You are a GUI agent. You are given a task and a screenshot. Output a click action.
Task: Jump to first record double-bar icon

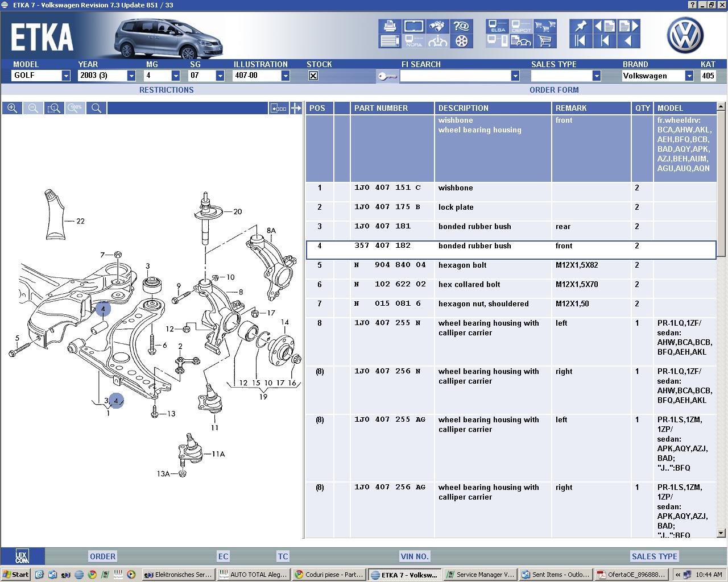tap(580, 41)
